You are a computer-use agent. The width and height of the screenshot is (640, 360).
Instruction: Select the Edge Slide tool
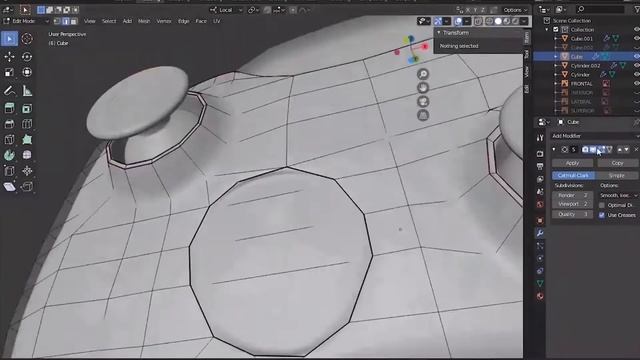point(9,171)
